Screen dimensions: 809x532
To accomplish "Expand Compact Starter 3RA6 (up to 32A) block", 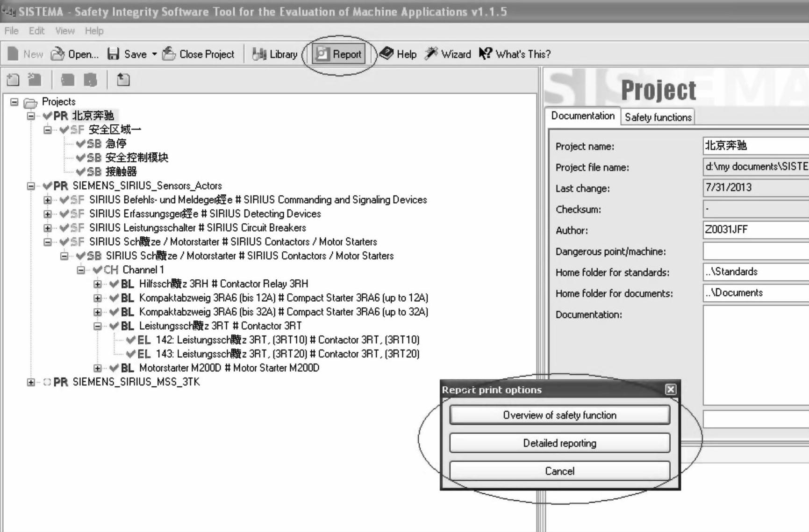I will tap(97, 312).
